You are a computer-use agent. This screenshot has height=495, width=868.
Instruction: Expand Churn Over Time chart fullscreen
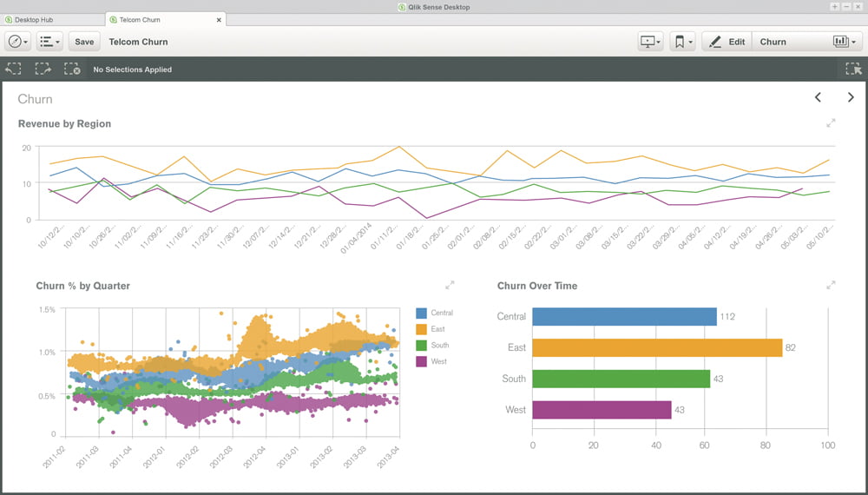[x=831, y=285]
